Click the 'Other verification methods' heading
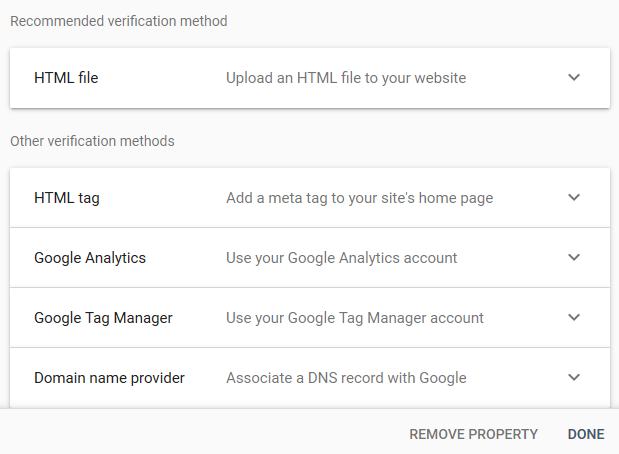Viewport: 619px width, 454px height. pyautogui.click(x=92, y=141)
